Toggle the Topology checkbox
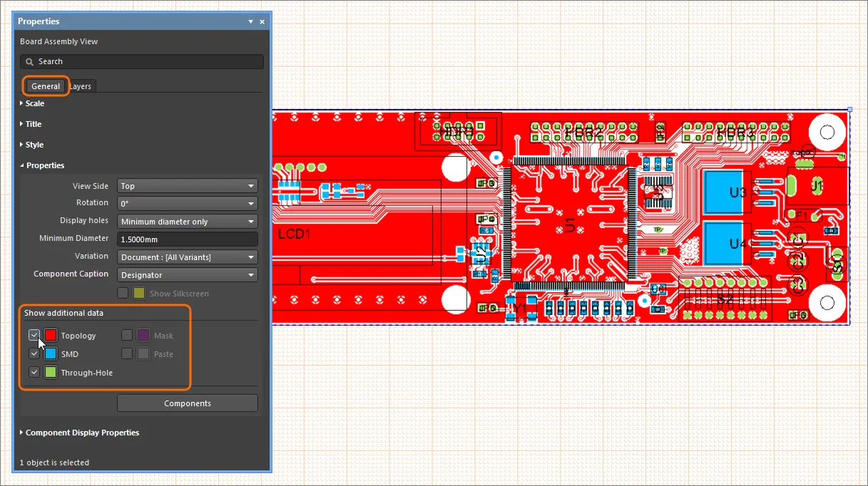 tap(34, 335)
